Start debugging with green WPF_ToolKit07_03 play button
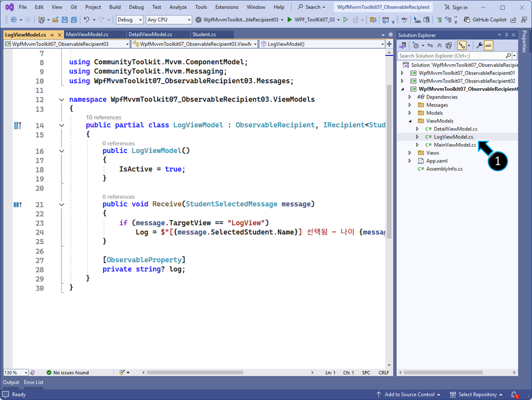Screen dimensions: 532x400 click(290, 20)
